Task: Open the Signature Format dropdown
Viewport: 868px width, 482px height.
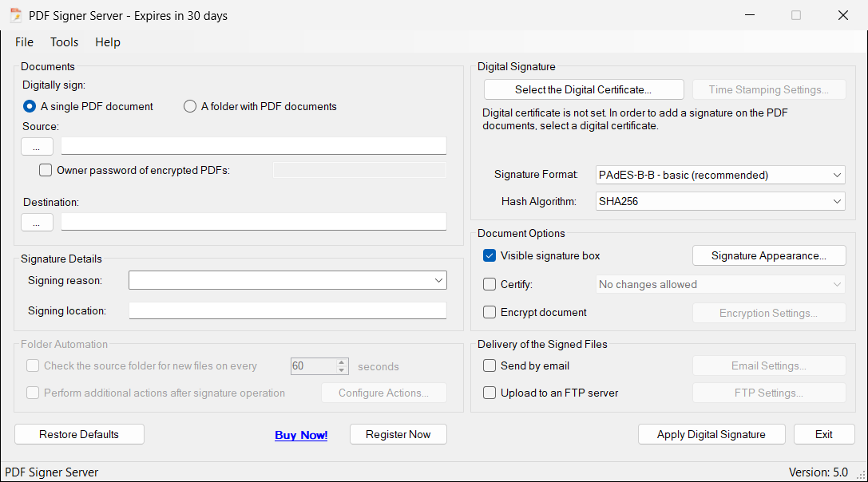Action: click(720, 175)
